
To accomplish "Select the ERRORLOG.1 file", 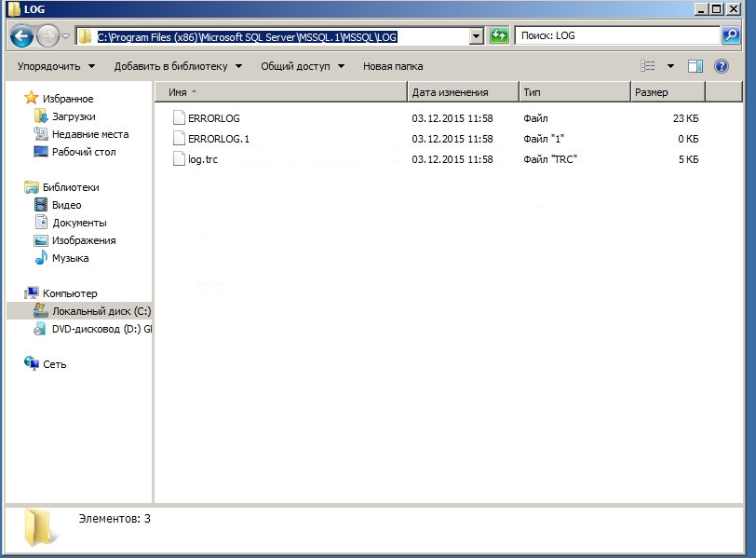I will click(x=218, y=139).
